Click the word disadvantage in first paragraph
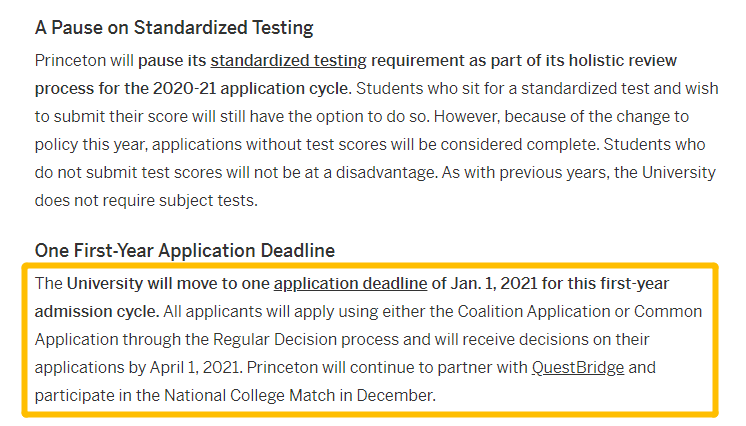Image resolution: width=746 pixels, height=426 pixels. (x=386, y=172)
